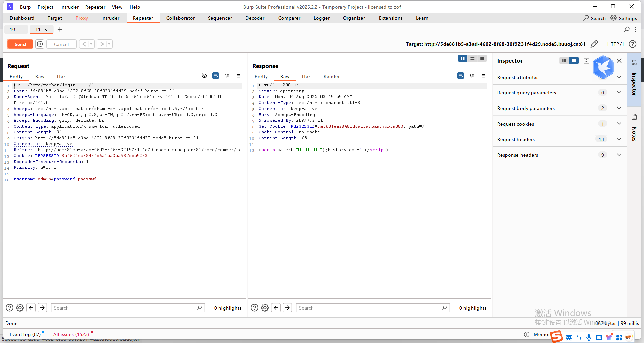Go to previous request in history

point(84,44)
